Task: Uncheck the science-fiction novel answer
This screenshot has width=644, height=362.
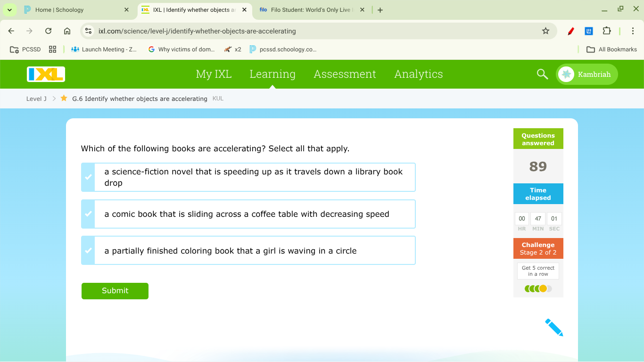Action: pos(88,177)
